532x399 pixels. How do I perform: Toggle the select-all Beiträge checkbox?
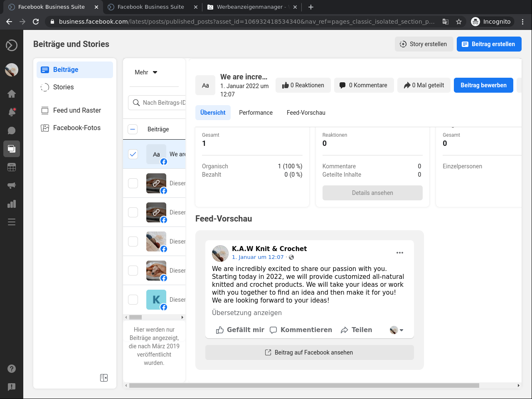click(133, 129)
